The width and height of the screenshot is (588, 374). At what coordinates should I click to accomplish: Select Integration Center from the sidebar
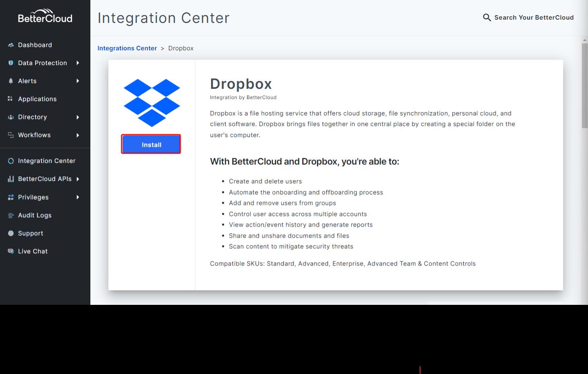point(46,160)
